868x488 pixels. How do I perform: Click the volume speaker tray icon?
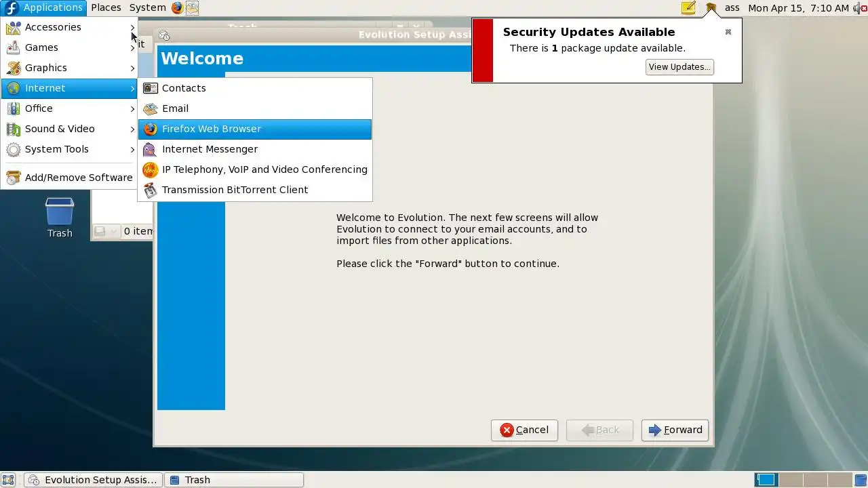pyautogui.click(x=860, y=8)
